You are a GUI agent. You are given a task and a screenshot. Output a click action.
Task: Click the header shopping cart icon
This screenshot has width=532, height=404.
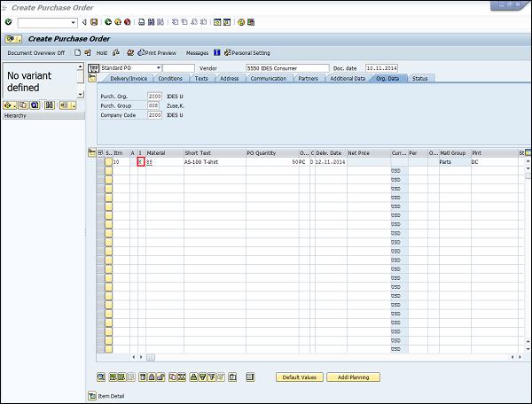[93, 67]
